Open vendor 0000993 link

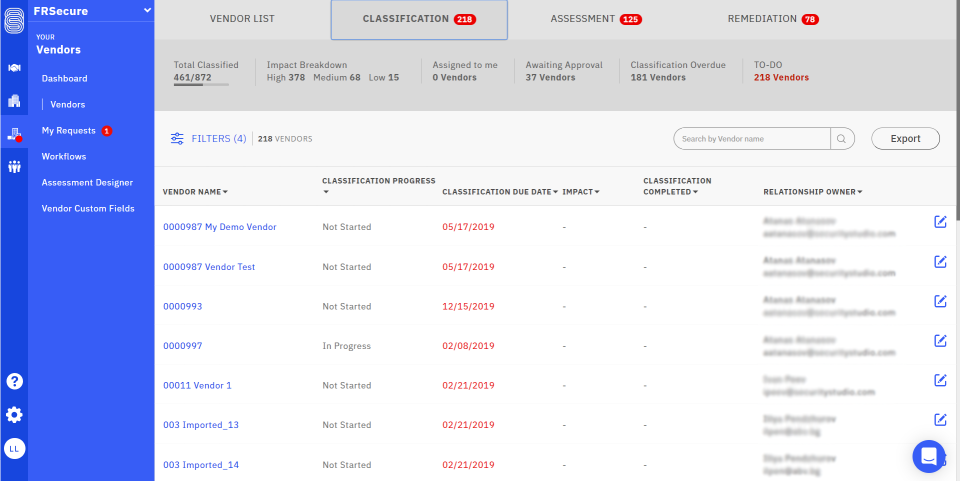(182, 307)
